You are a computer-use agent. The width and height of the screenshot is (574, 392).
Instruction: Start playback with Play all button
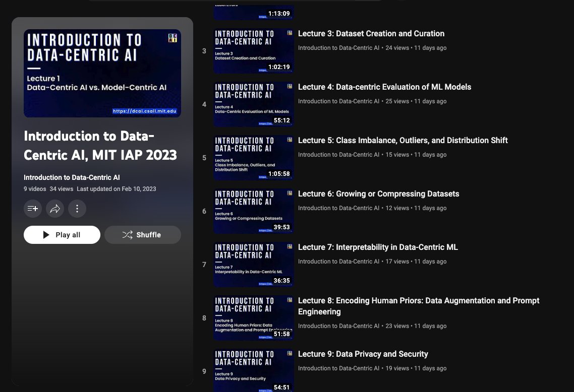62,235
